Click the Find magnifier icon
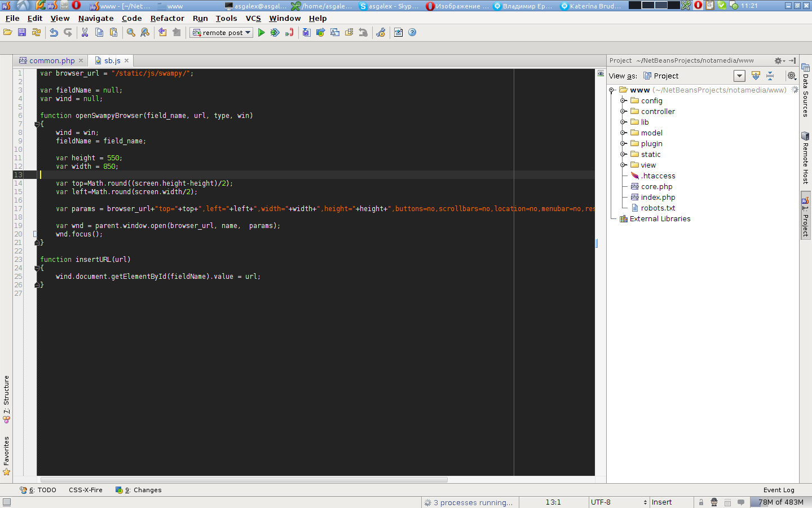 coord(131,33)
